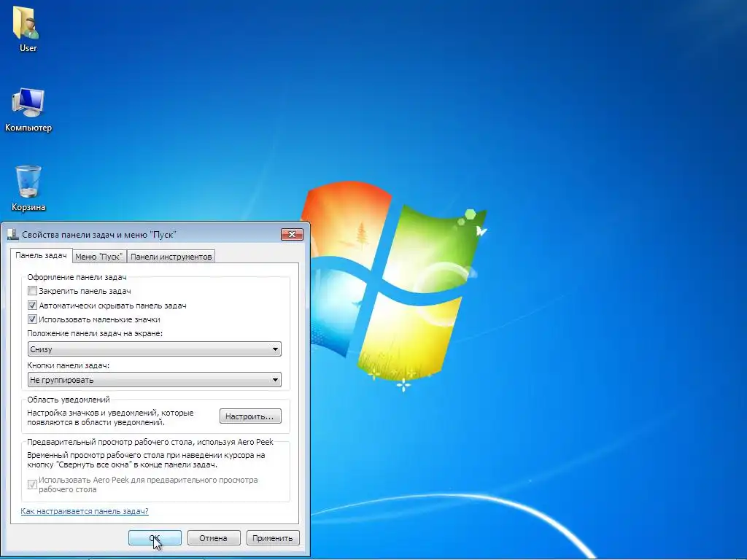
Task: Uncheck Использовать маленькие значки
Action: point(32,319)
